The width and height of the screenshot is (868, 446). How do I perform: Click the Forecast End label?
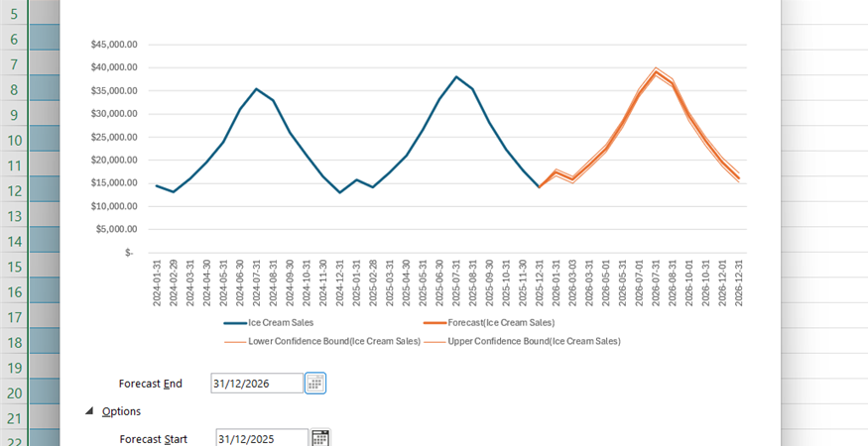click(x=150, y=384)
